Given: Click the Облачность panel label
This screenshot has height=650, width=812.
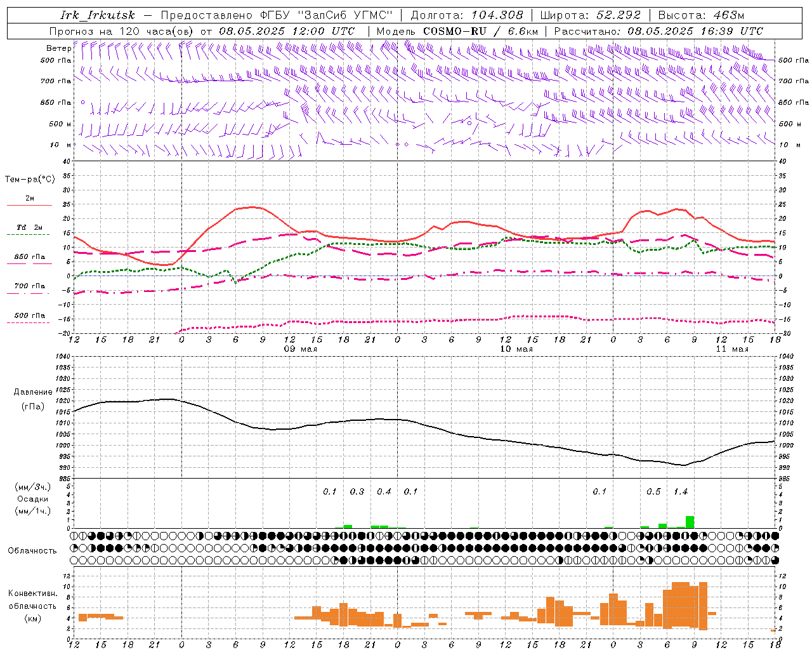Looking at the screenshot, I should pos(32,551).
